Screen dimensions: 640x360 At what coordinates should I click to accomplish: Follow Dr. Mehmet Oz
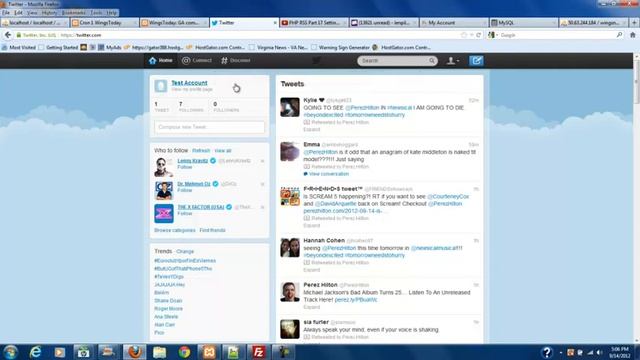click(x=185, y=191)
